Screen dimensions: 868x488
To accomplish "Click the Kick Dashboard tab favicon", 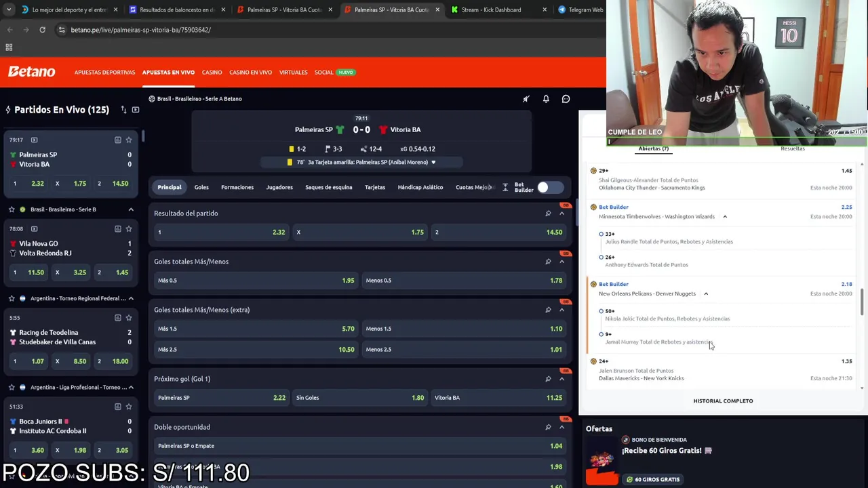I will [455, 9].
